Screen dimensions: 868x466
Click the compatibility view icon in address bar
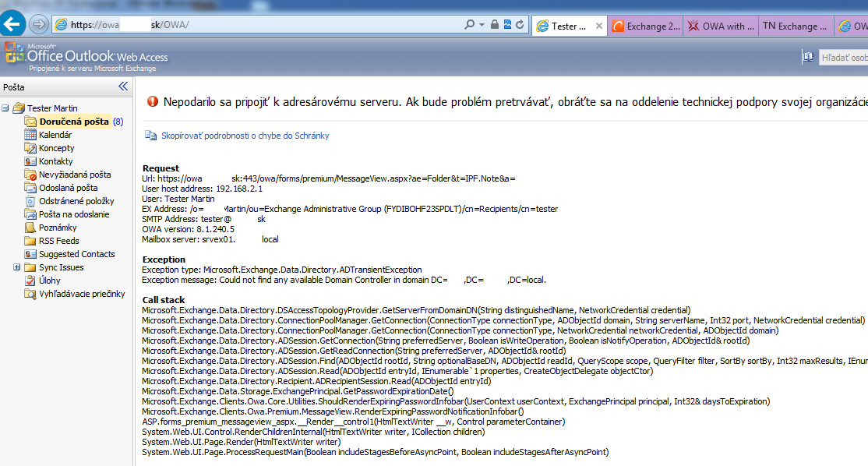tap(507, 25)
